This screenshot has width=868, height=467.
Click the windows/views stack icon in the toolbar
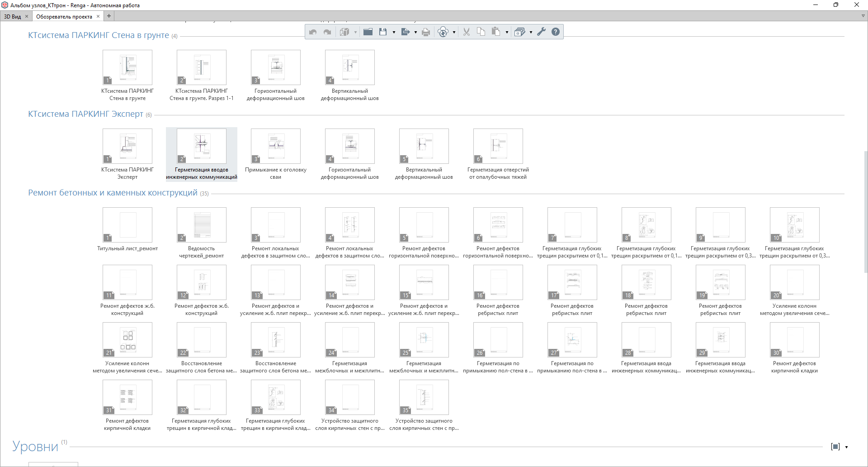[x=519, y=32]
